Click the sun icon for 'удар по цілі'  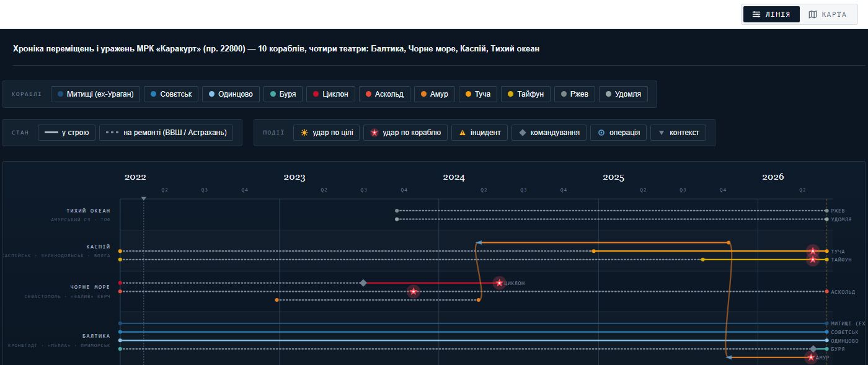point(304,133)
